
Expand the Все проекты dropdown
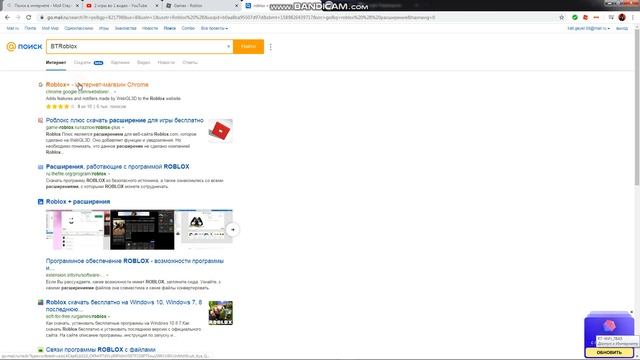click(x=214, y=28)
